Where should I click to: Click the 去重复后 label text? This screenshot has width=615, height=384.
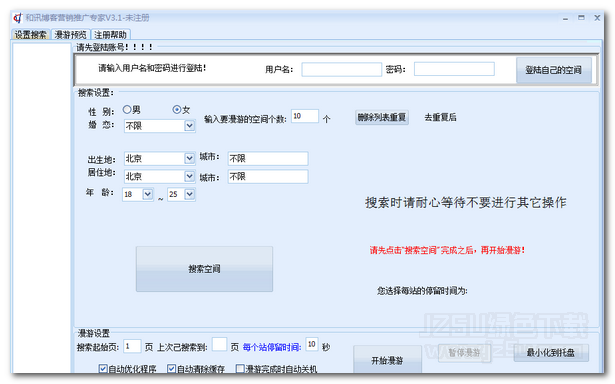click(x=440, y=117)
